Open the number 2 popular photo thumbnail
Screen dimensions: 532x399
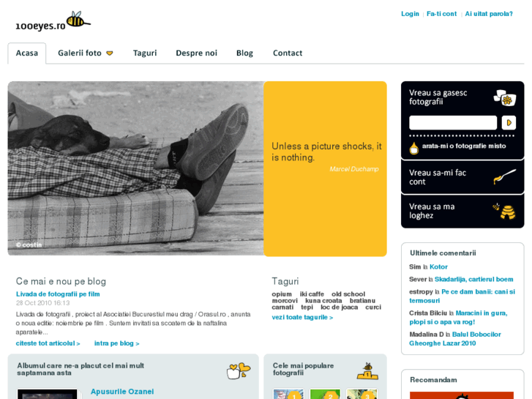(x=325, y=394)
